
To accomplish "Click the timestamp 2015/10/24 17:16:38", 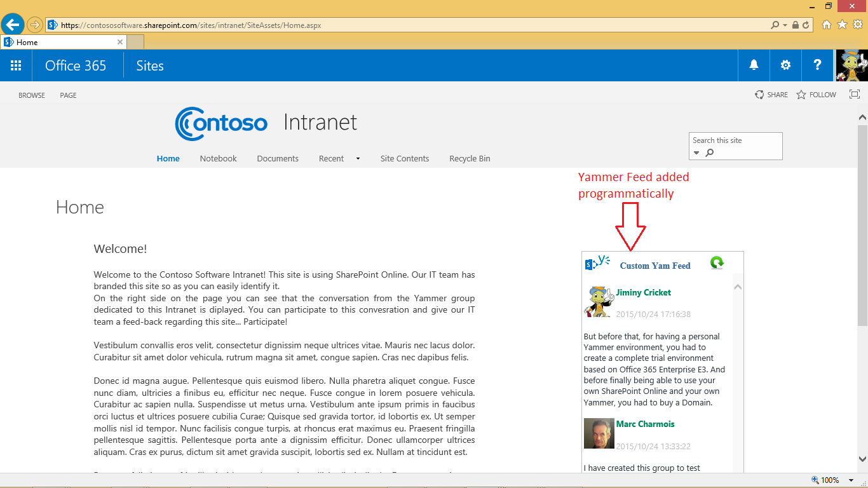I will (653, 314).
